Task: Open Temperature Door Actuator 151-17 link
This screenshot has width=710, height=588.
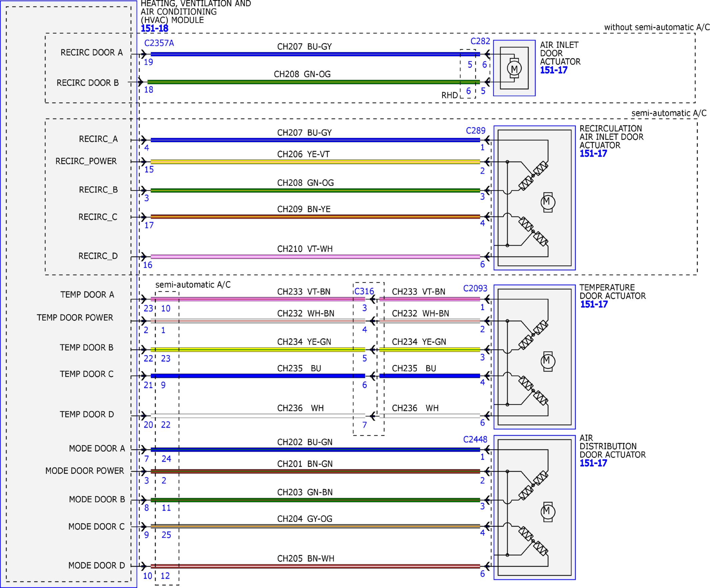Action: point(594,304)
